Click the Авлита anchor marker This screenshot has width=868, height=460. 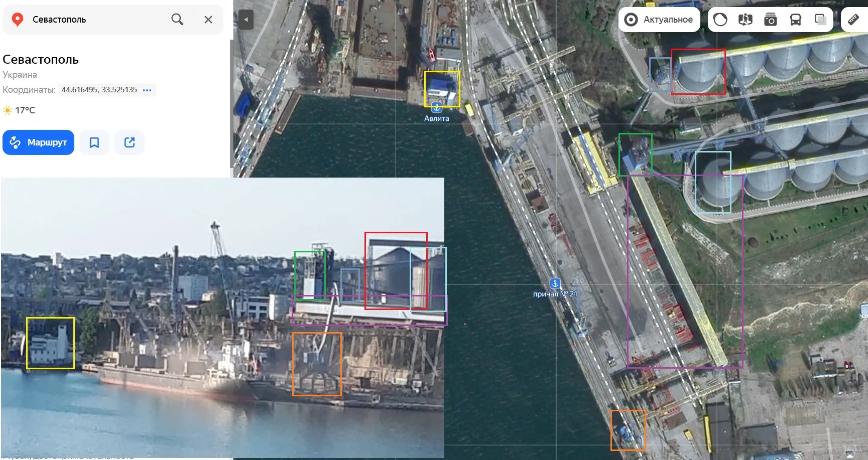tap(437, 107)
